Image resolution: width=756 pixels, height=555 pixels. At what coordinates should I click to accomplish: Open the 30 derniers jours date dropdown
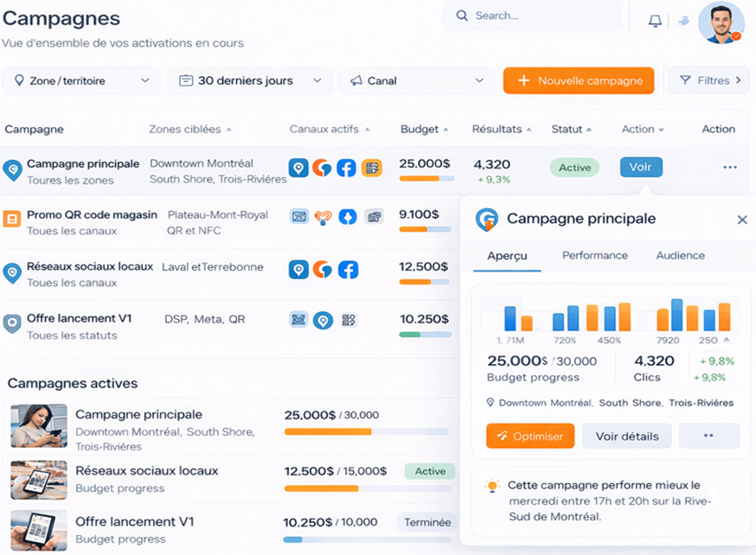coord(249,80)
